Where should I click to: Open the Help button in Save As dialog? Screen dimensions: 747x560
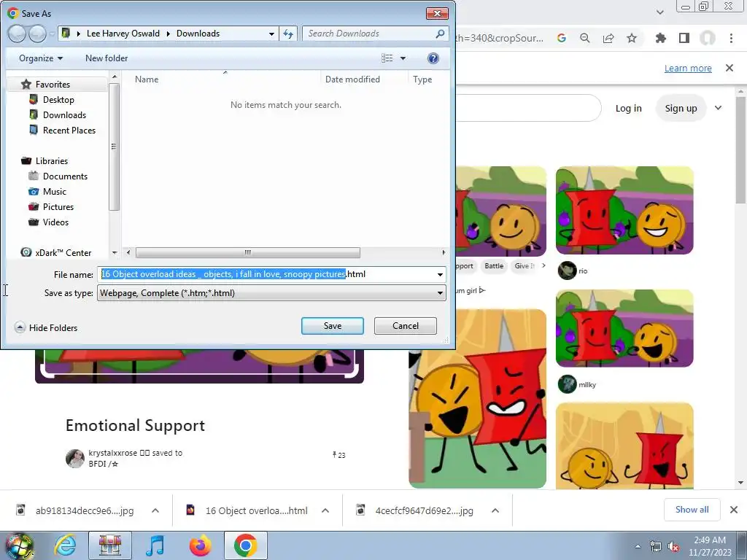click(433, 58)
